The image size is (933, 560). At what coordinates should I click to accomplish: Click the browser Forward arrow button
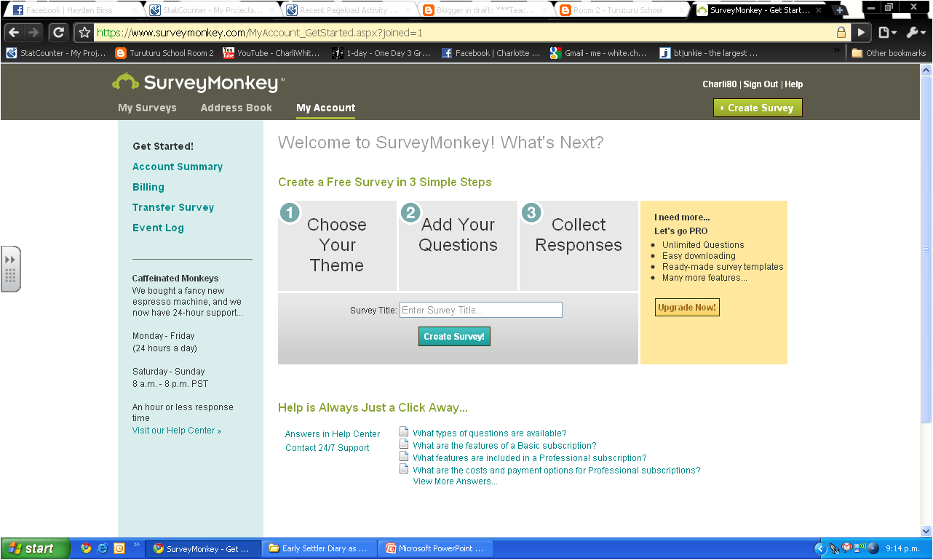coord(33,33)
